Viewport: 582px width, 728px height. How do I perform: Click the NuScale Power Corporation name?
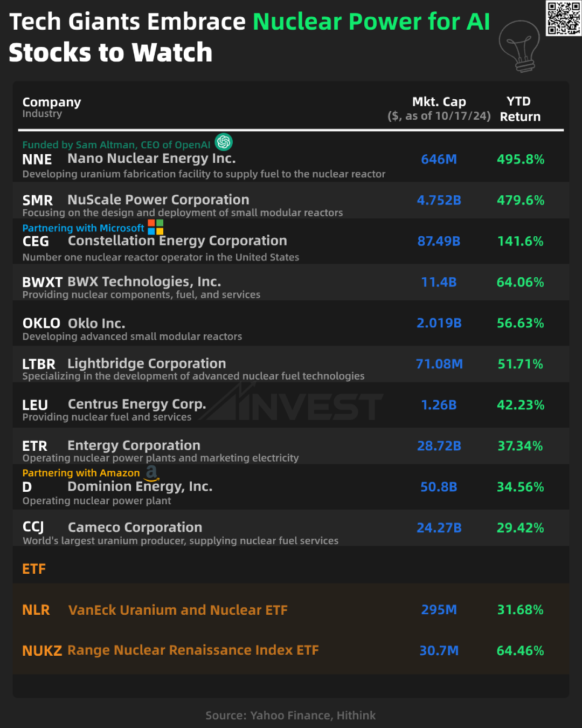158,200
